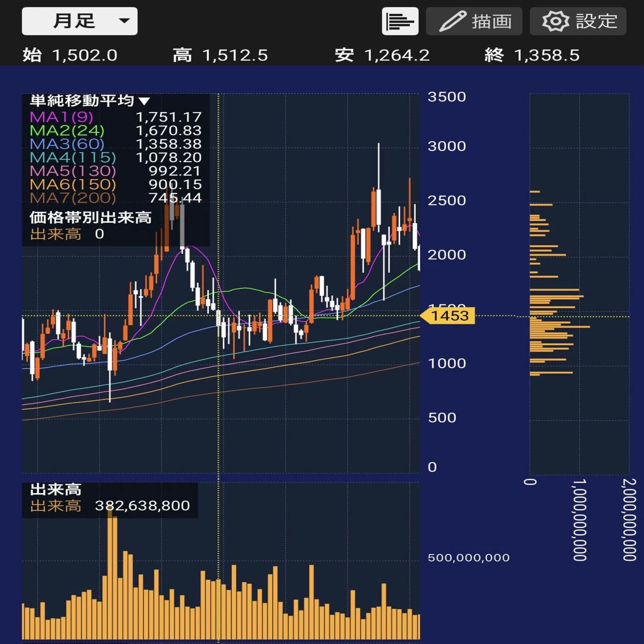Select the MA7(200) moving average label
The image size is (644, 644).
73,198
